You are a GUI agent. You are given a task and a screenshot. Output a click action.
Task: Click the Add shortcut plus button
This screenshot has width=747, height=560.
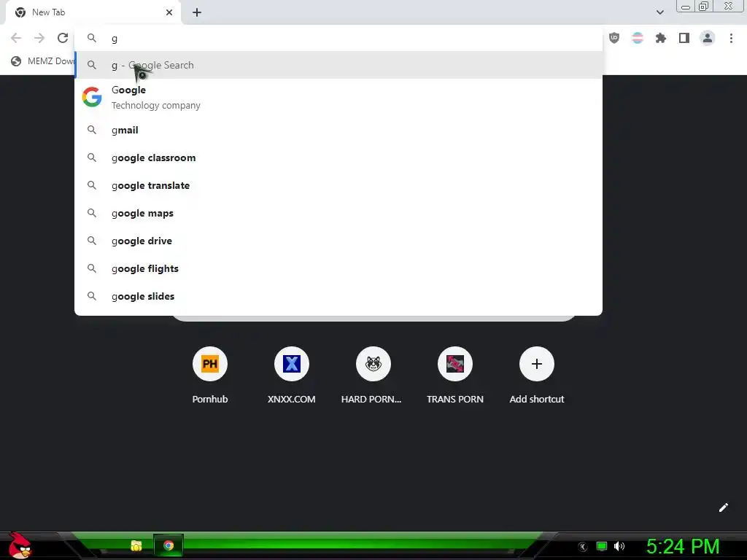click(x=537, y=364)
